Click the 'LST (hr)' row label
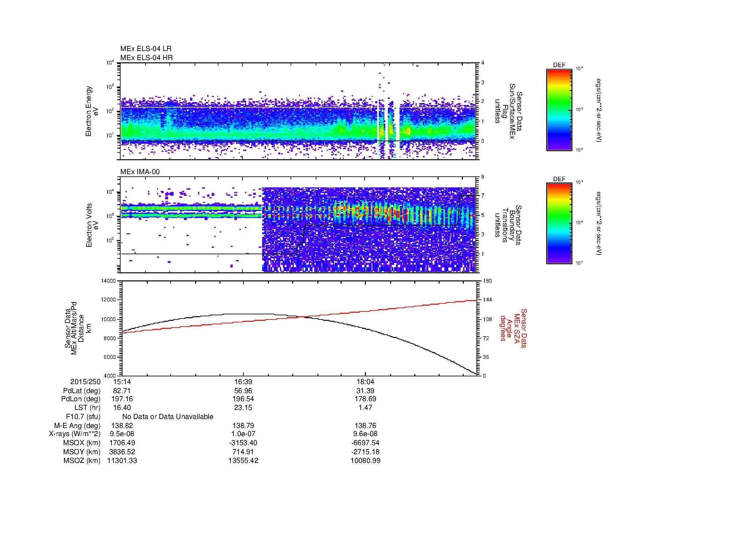Viewport: 756px width, 534px height. click(x=87, y=407)
